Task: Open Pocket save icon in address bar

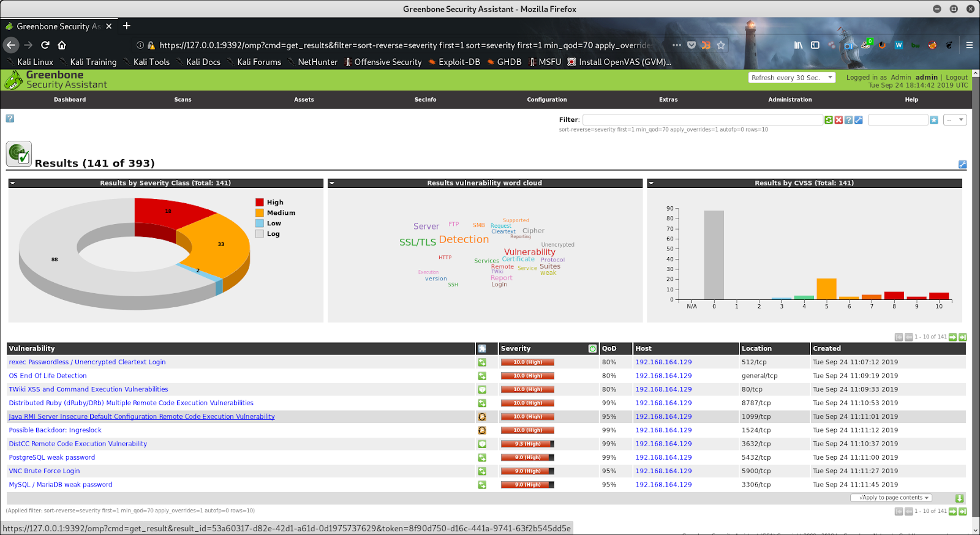Action: 692,45
